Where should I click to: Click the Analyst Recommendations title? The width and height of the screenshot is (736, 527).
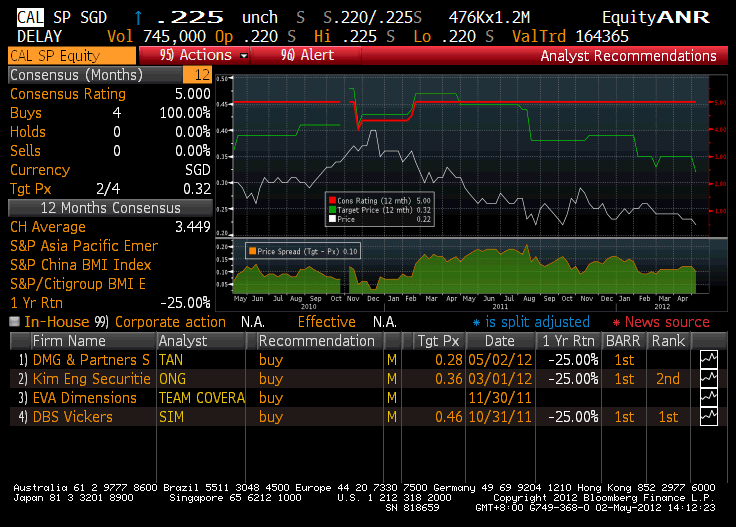tap(629, 55)
